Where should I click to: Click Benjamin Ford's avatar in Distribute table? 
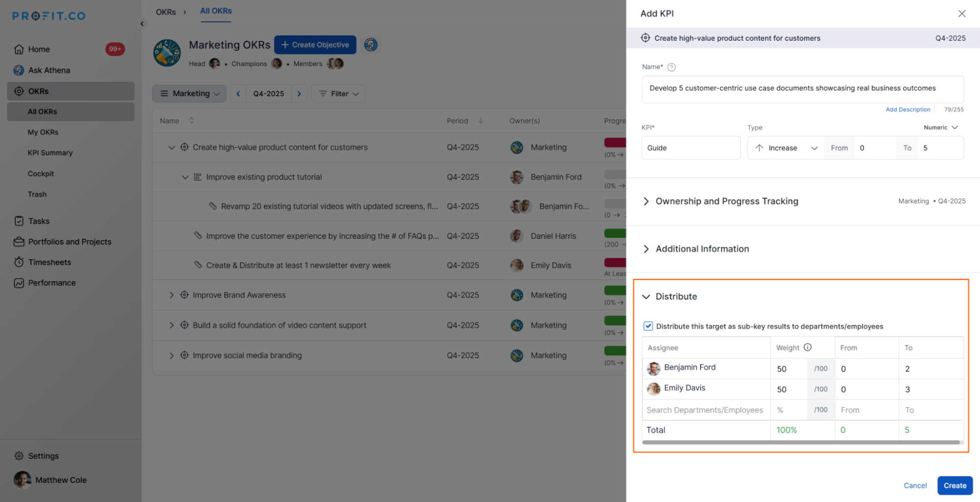(x=653, y=368)
